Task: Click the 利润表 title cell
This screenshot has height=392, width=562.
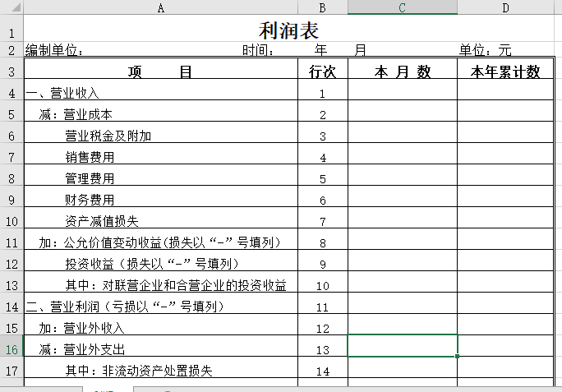Action: coord(288,31)
